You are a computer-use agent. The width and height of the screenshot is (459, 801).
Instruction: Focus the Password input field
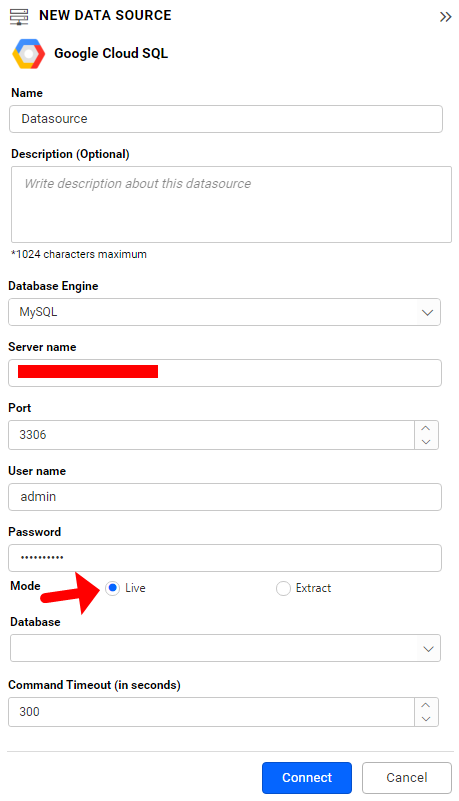pos(225,558)
